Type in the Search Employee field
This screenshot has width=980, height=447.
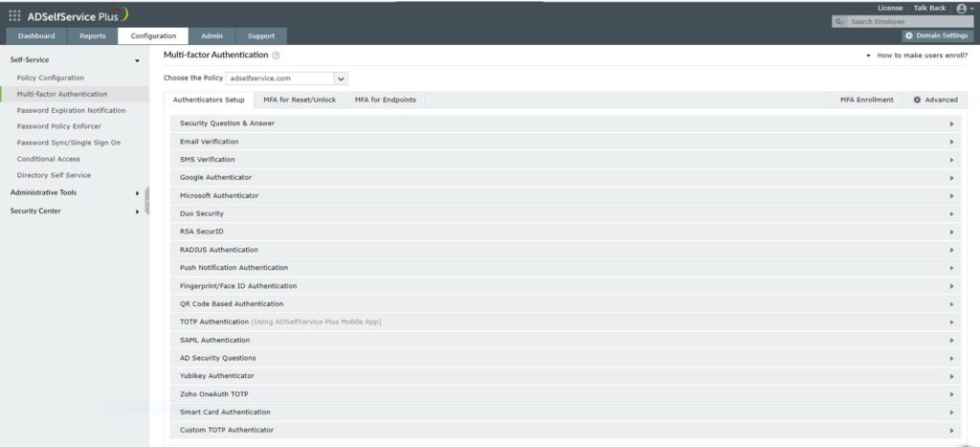tap(909, 21)
